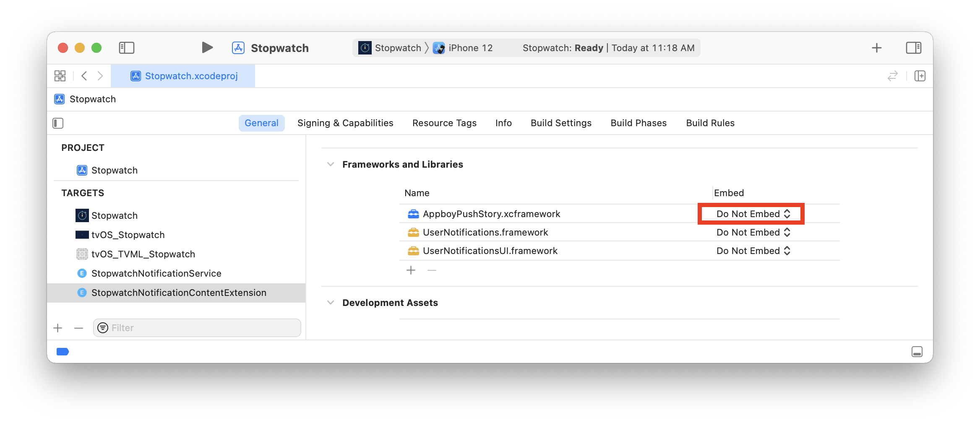Toggle the inspector panel on the right
This screenshot has height=425, width=980.
913,48
